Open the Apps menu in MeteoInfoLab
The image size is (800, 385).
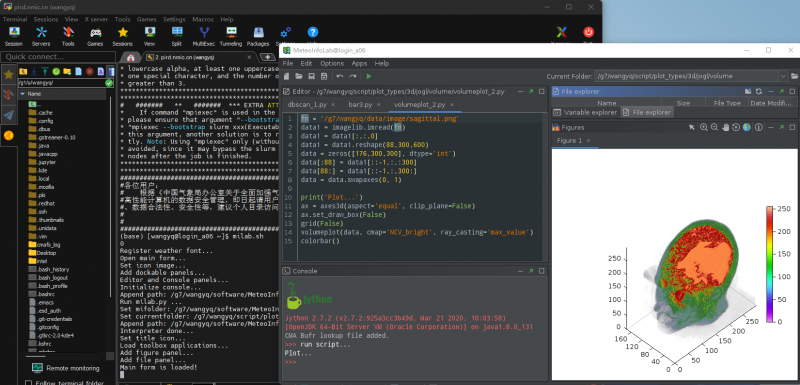click(359, 63)
